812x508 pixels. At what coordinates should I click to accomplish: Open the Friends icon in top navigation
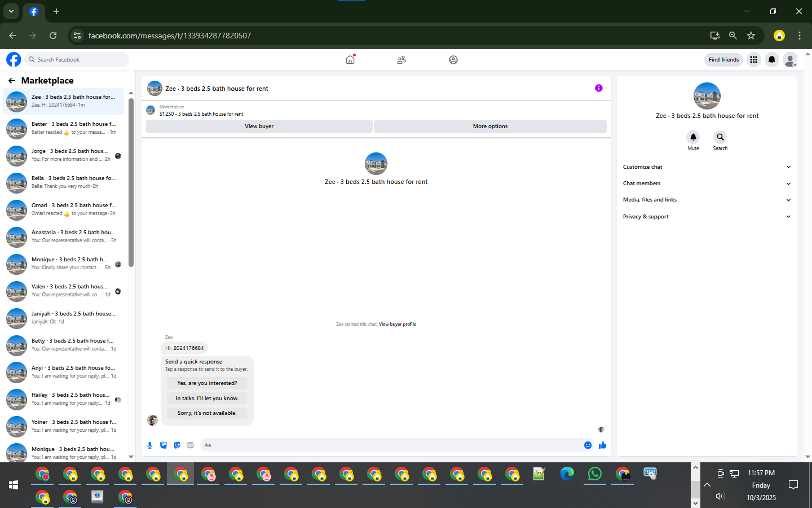(401, 60)
